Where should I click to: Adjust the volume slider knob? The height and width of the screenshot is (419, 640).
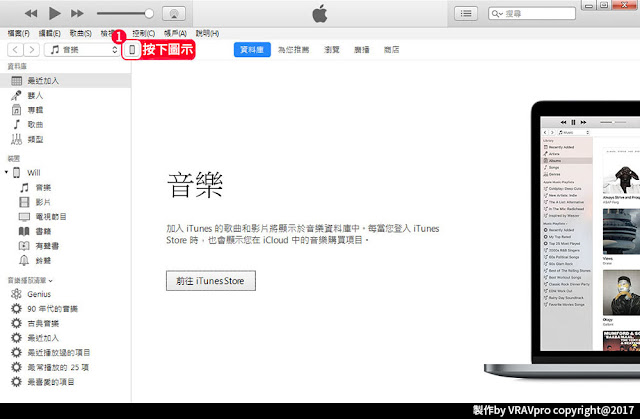click(x=149, y=13)
